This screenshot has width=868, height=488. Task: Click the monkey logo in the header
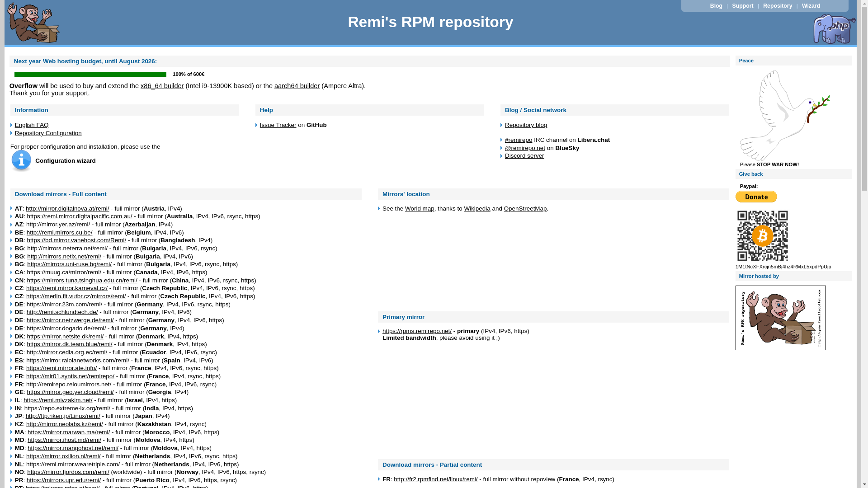(x=34, y=23)
